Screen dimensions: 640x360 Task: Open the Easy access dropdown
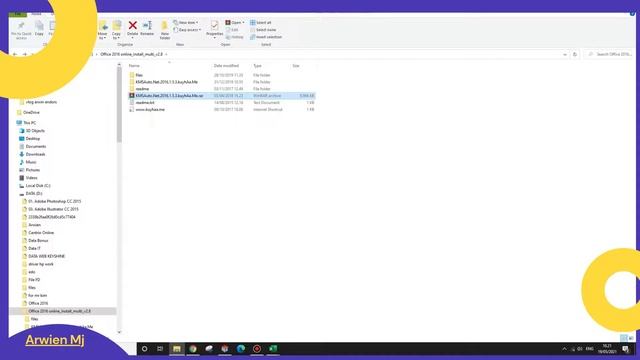(x=187, y=30)
